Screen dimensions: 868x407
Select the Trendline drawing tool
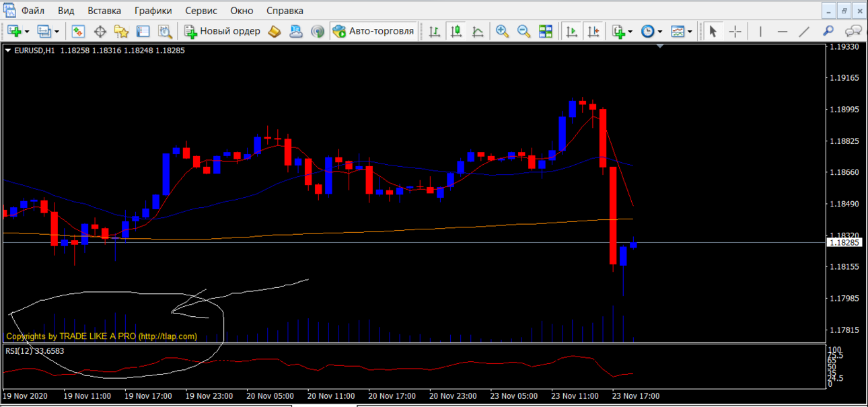[804, 31]
